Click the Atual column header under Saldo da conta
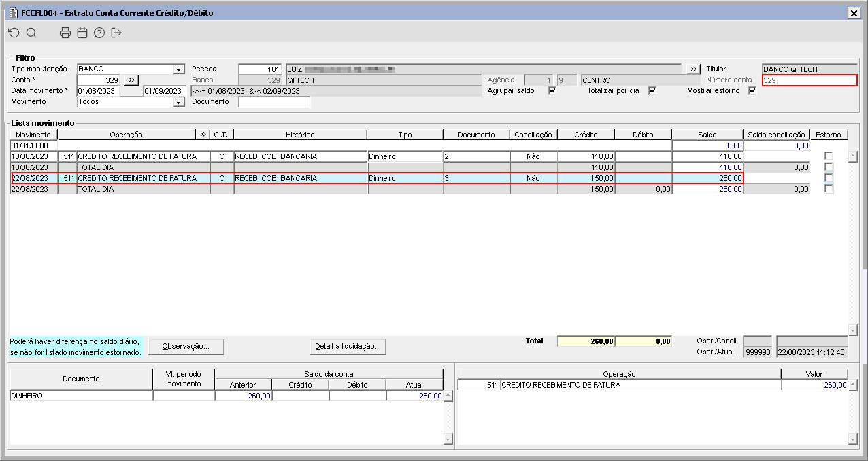This screenshot has height=461, width=868. [415, 385]
